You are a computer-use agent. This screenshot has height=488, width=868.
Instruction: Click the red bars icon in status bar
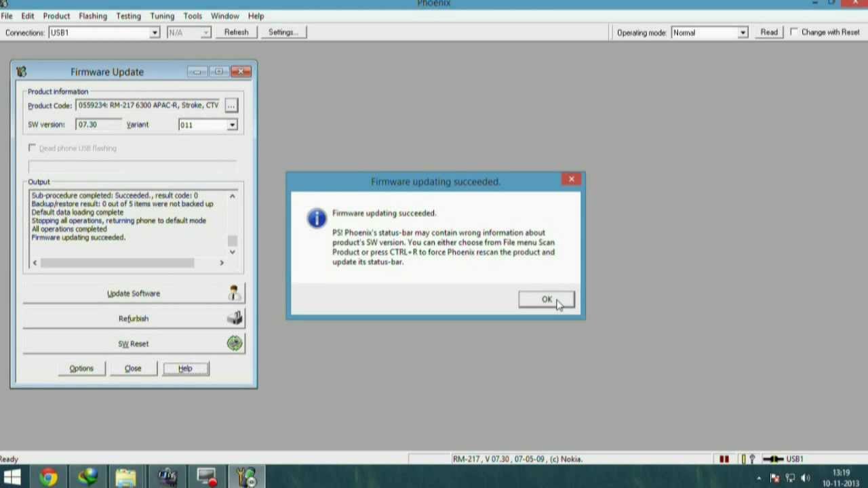(x=724, y=459)
